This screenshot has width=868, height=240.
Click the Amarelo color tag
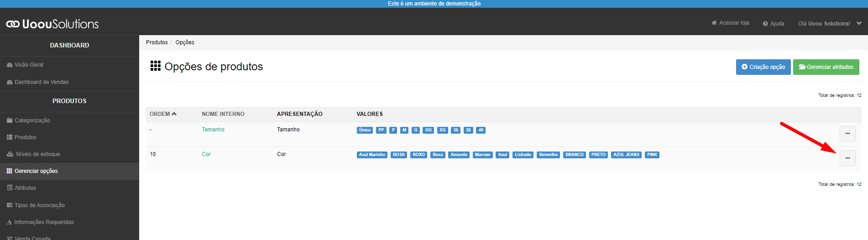(459, 155)
